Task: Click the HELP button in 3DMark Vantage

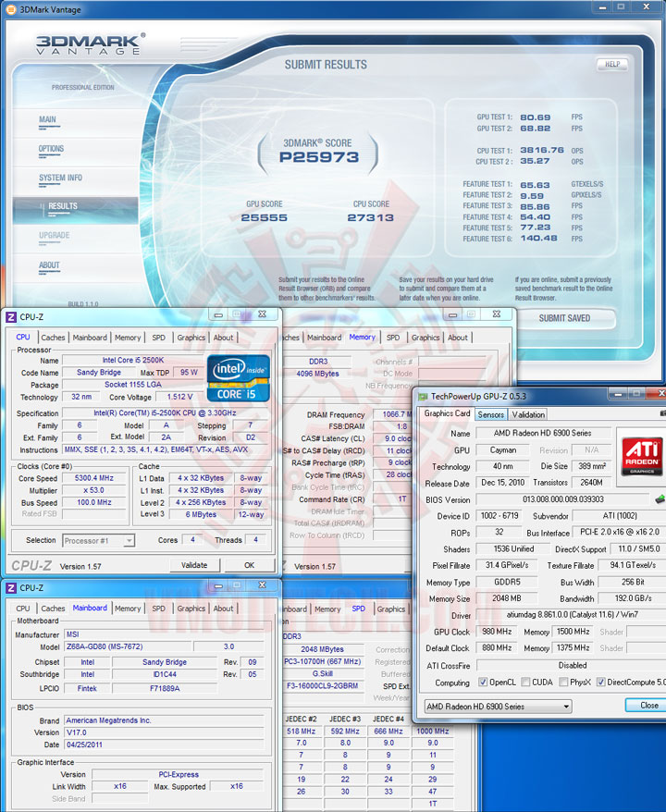Action: point(612,64)
